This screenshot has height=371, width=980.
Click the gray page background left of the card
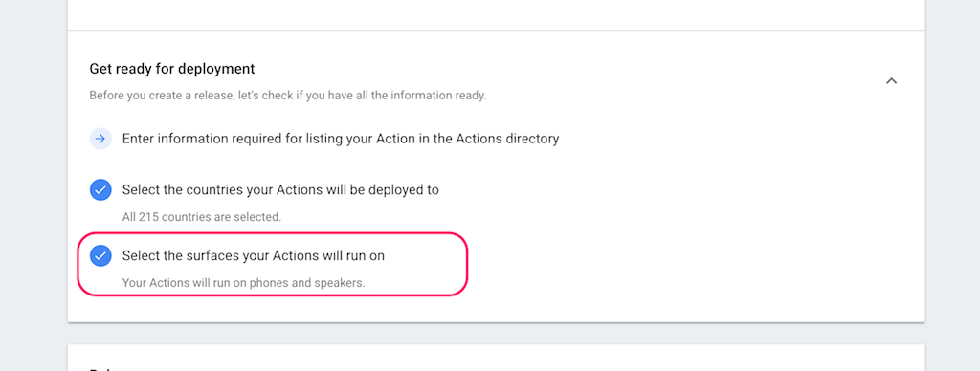(x=33, y=185)
